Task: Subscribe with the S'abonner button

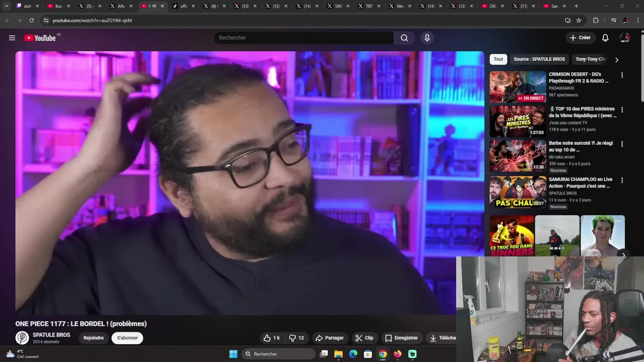Action: coord(127,338)
